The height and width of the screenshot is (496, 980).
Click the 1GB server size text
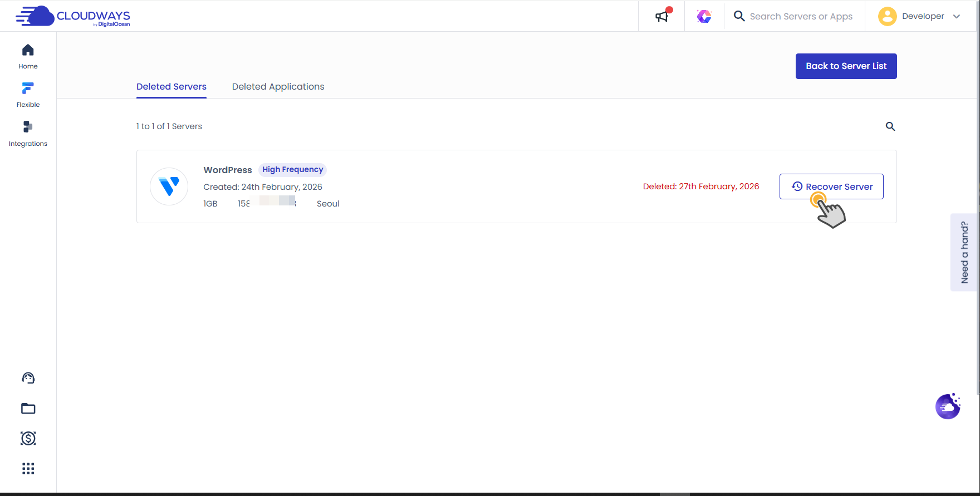coord(210,204)
